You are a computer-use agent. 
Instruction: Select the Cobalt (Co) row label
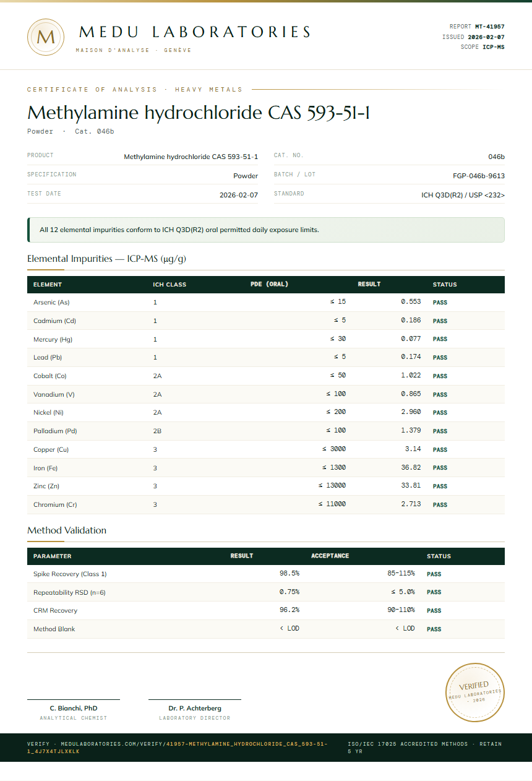point(49,376)
